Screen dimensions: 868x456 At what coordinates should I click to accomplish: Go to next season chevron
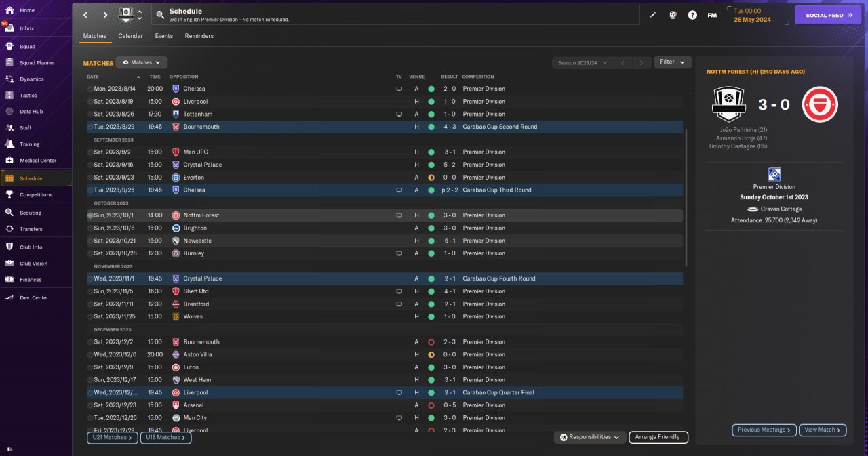642,62
